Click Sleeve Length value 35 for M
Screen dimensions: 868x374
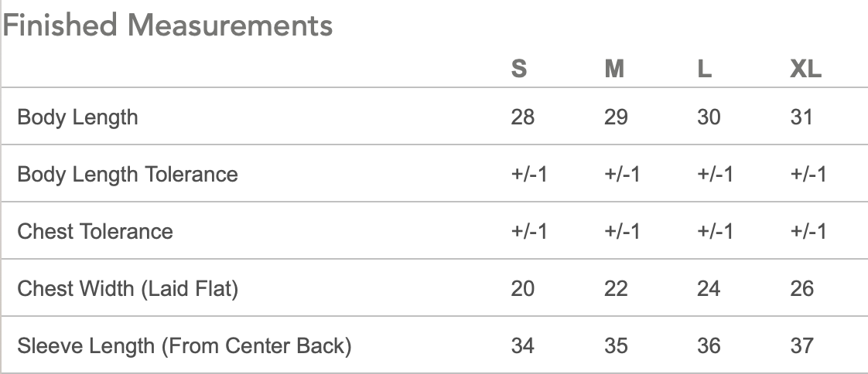(x=616, y=345)
